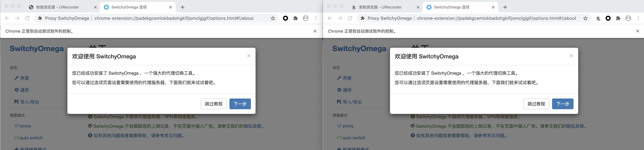Image resolution: width=644 pixels, height=150 pixels.
Task: Select auto switch profile in right window sidebar
Action: pyautogui.click(x=353, y=138)
